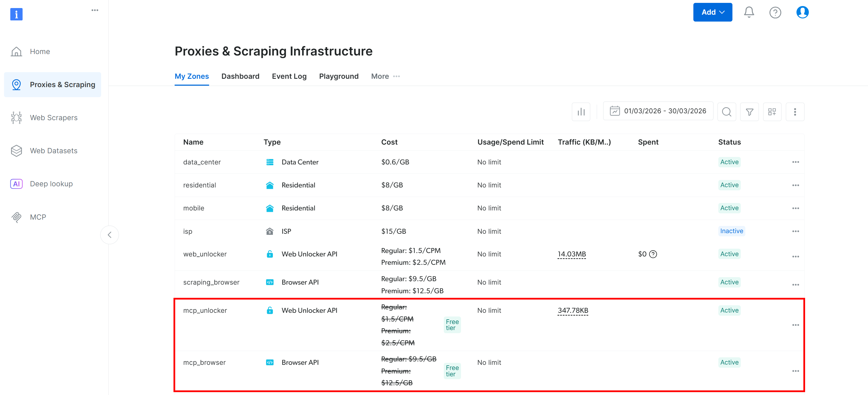Click the filter funnel icon
This screenshot has height=395, width=868.
(x=749, y=112)
